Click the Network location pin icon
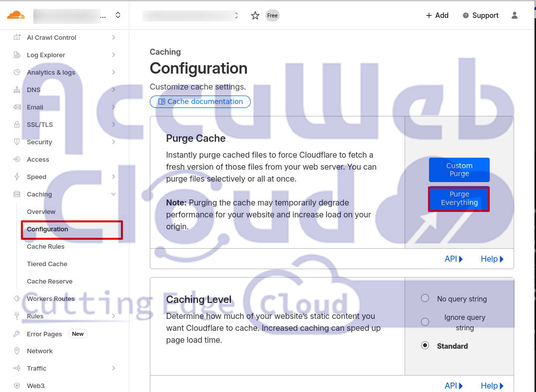 pos(17,351)
